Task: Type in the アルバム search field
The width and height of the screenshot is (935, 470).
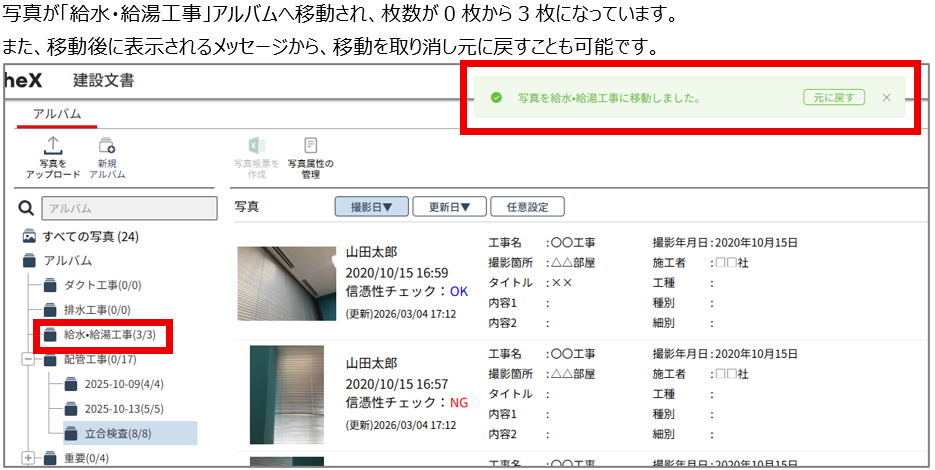Action: click(129, 208)
